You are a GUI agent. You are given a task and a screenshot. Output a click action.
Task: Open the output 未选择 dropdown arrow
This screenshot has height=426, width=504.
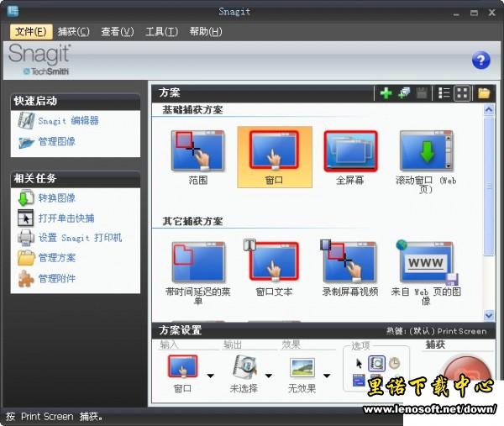[269, 376]
